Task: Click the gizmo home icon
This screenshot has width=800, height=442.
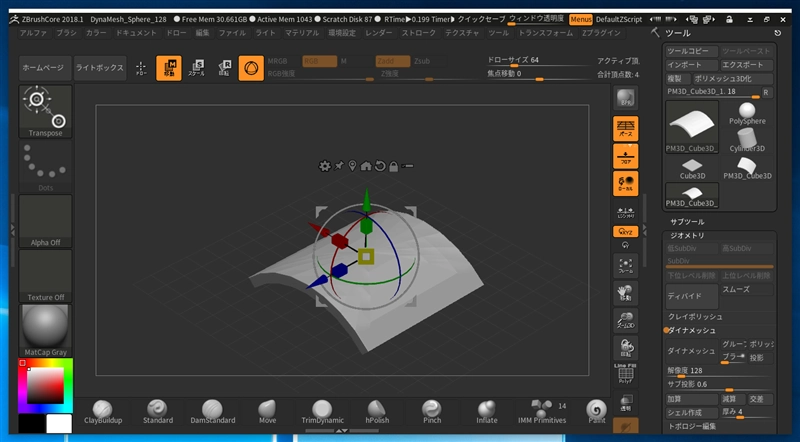Action: 366,166
